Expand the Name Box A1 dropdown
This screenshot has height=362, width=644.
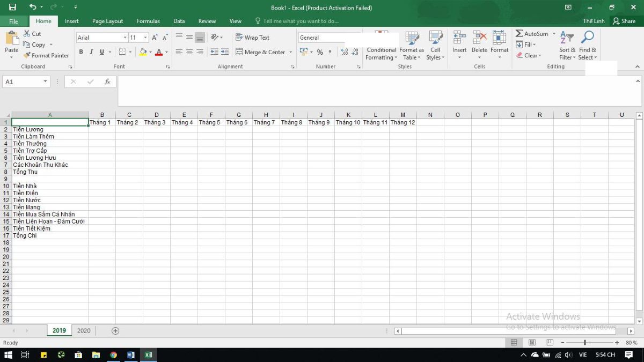45,82
